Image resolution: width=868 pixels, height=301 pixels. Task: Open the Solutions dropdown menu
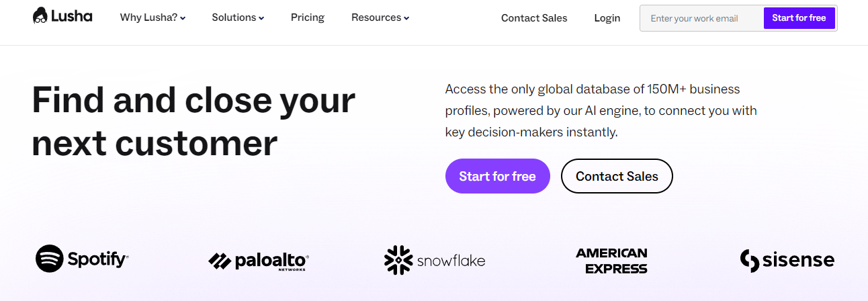pos(238,18)
